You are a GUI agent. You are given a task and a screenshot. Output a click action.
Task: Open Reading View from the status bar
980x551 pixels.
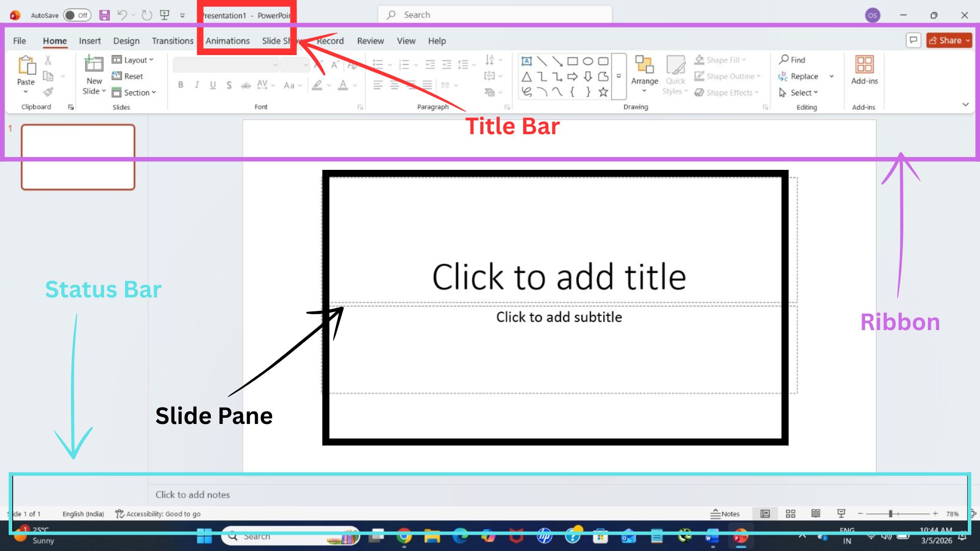[x=816, y=514]
